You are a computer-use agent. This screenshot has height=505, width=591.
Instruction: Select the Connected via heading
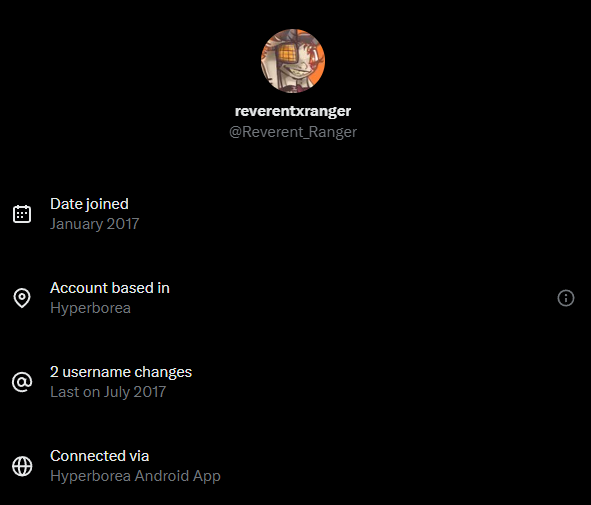point(100,456)
